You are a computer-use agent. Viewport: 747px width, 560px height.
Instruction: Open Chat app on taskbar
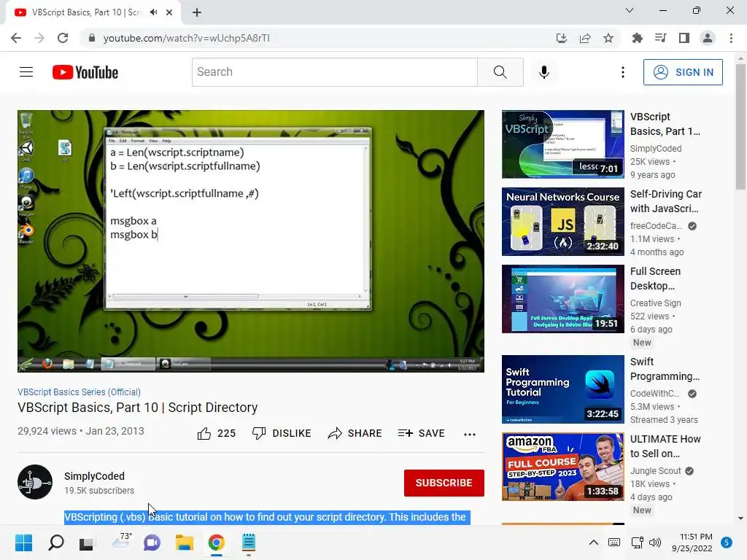(152, 542)
